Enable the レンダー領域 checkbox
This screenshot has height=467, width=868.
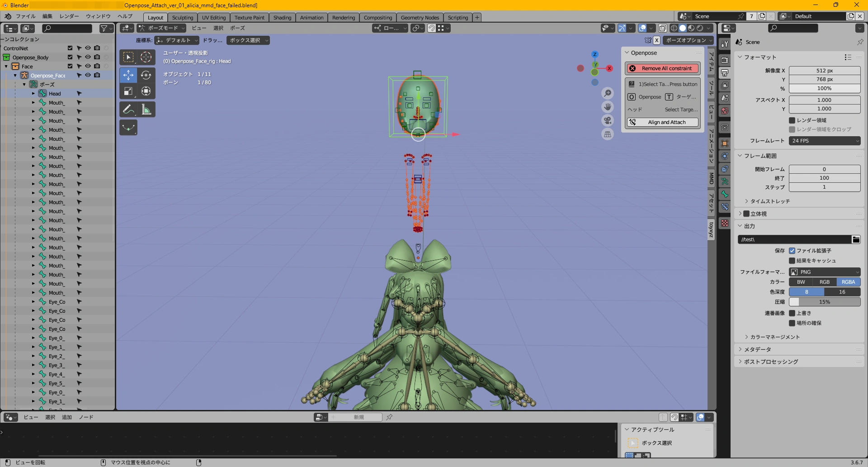coord(793,120)
